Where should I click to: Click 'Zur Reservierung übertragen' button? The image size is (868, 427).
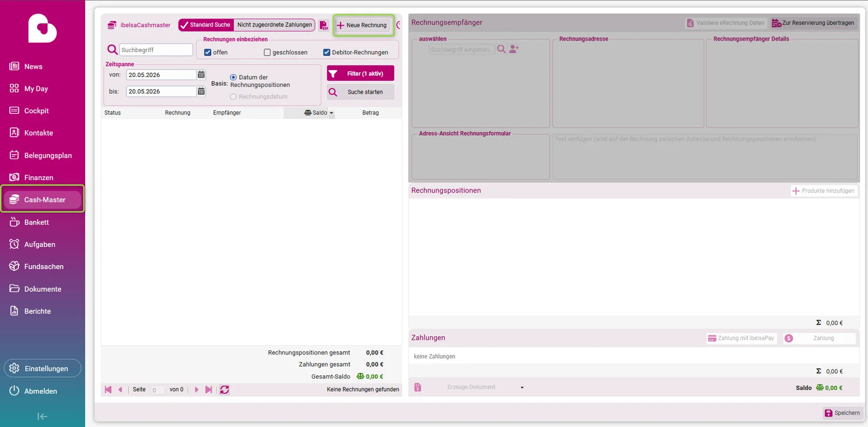tap(813, 23)
